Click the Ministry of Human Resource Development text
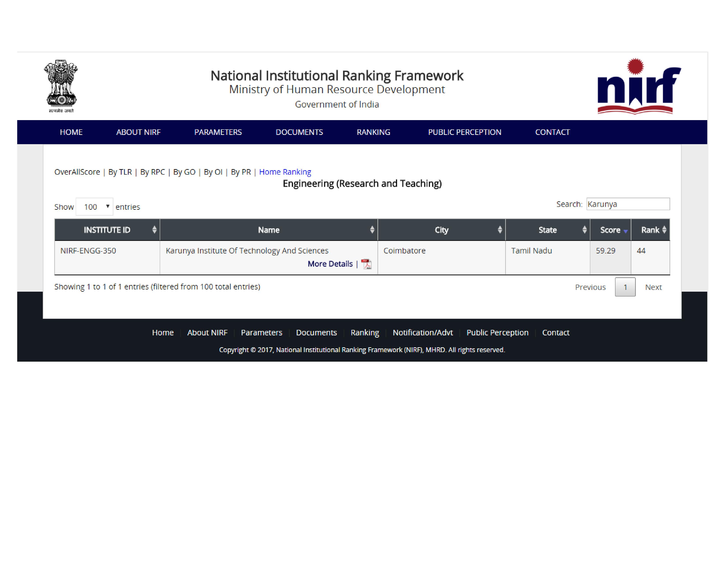This screenshot has width=728, height=563. (337, 89)
